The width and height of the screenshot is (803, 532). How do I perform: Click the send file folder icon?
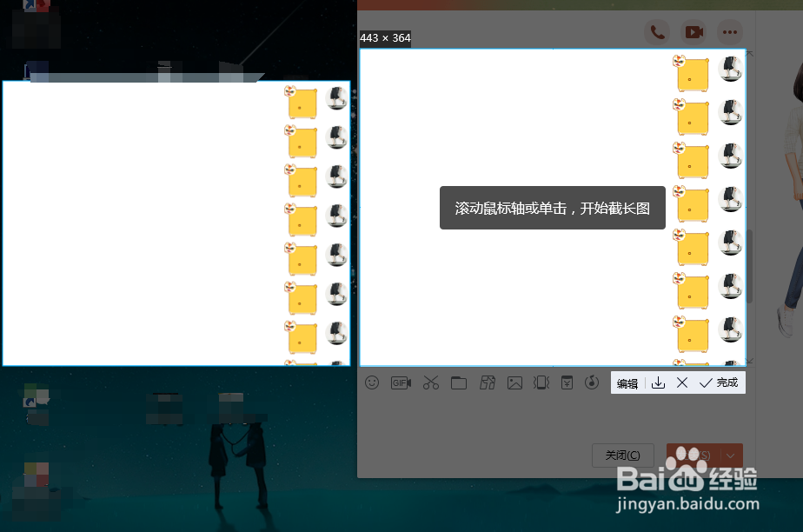pos(459,382)
